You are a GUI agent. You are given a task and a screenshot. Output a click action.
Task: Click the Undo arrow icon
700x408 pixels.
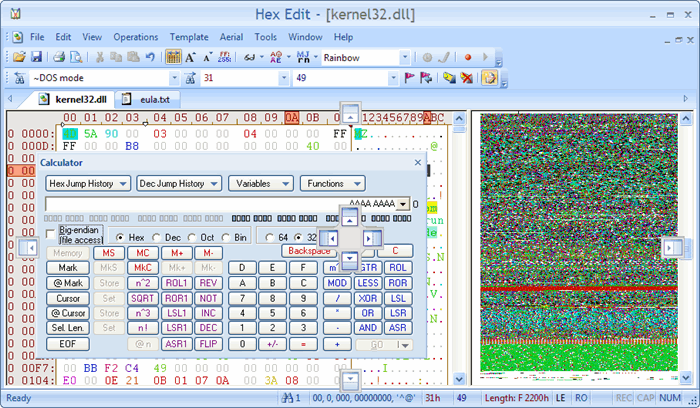click(x=150, y=57)
